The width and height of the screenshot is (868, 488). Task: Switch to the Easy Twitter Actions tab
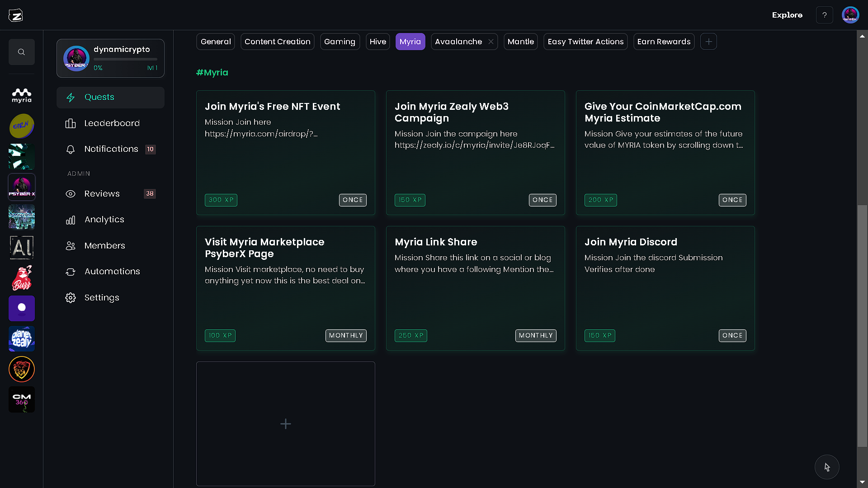point(585,42)
